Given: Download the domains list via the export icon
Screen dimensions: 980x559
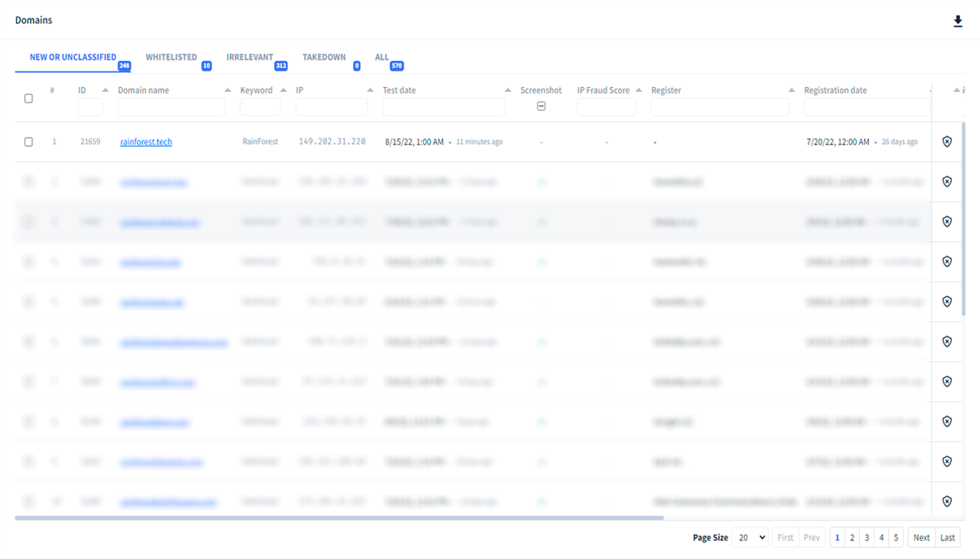Looking at the screenshot, I should 957,22.
